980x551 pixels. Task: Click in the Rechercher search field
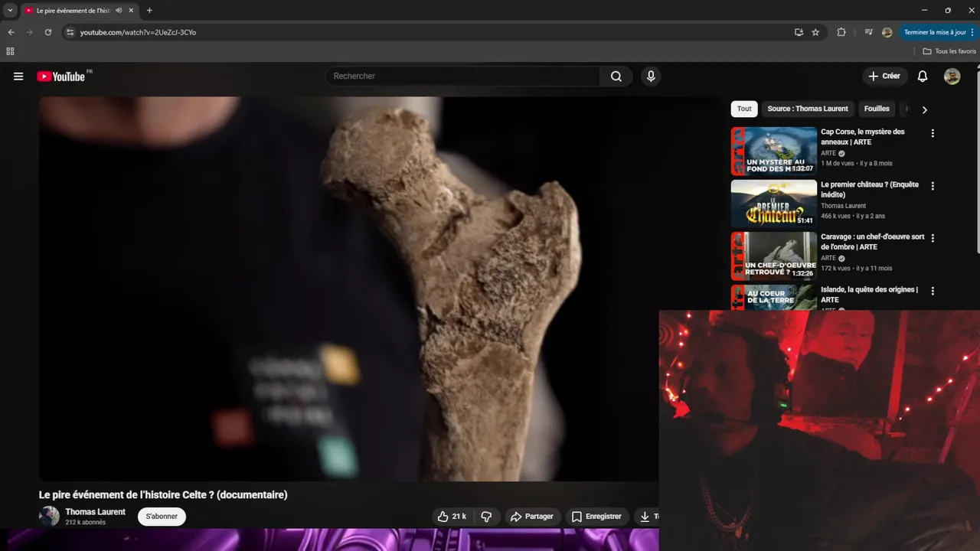coord(463,77)
